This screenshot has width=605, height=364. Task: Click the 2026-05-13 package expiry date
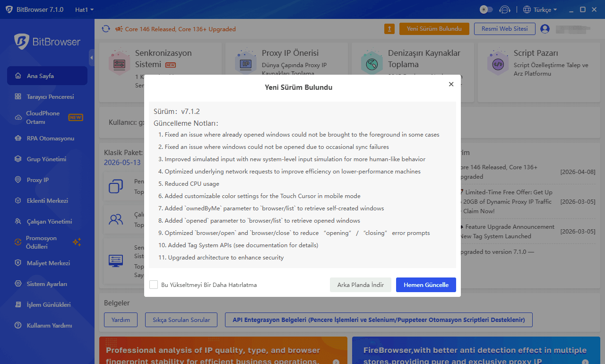pyautogui.click(x=122, y=162)
